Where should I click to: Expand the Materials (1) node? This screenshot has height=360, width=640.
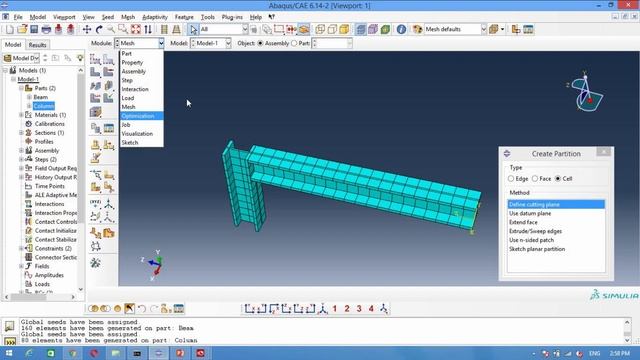(x=21, y=115)
